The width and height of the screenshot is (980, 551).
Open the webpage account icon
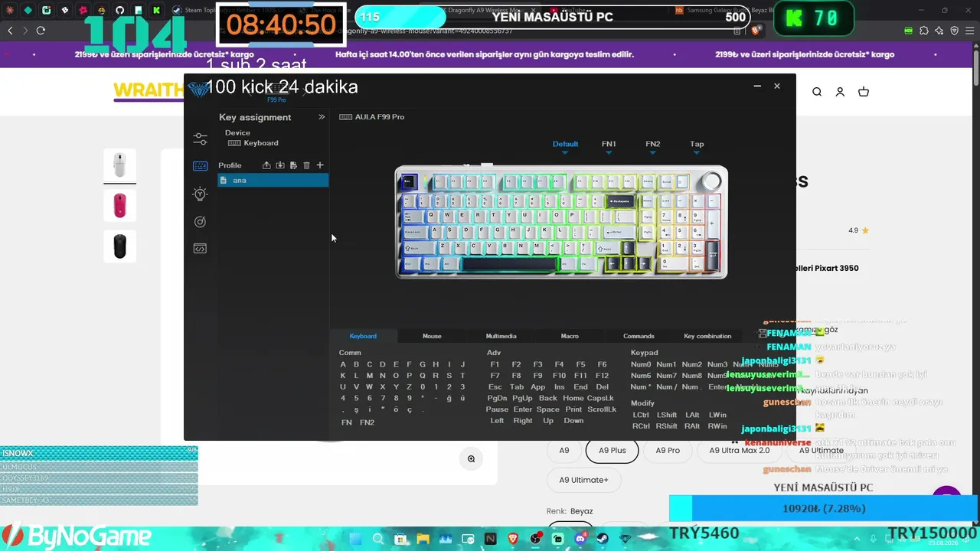[840, 92]
